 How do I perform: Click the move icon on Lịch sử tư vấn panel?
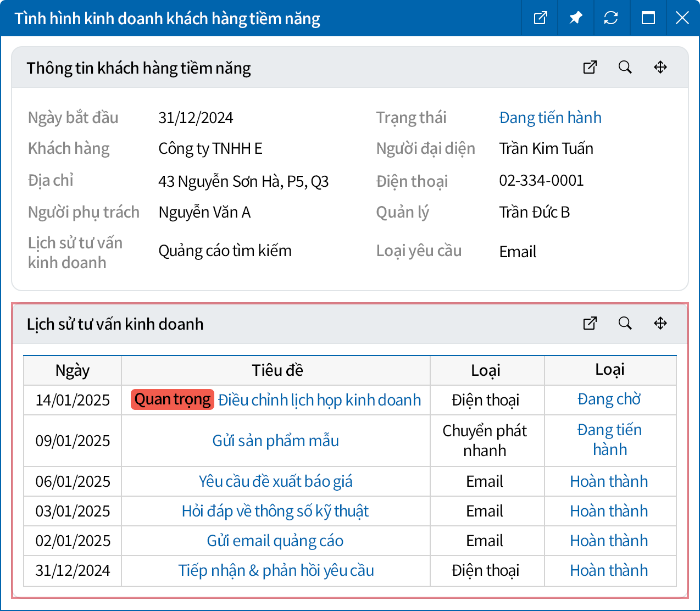pos(660,323)
